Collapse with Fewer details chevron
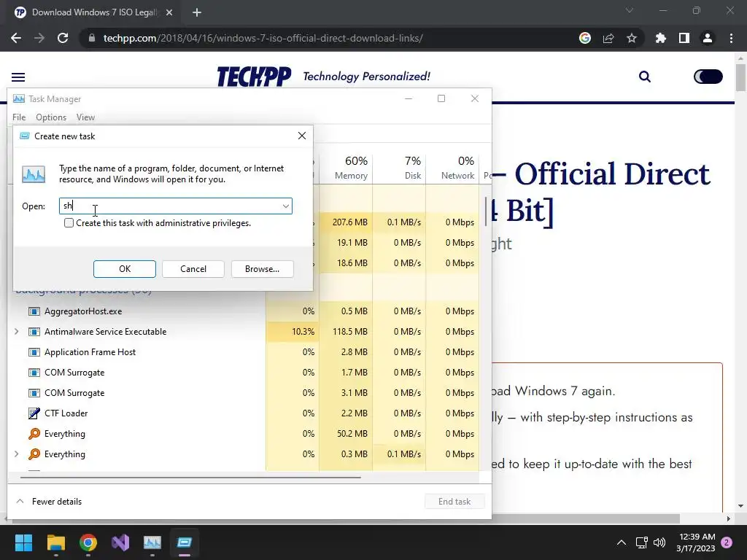Viewport: 747px width, 560px height. [20, 502]
